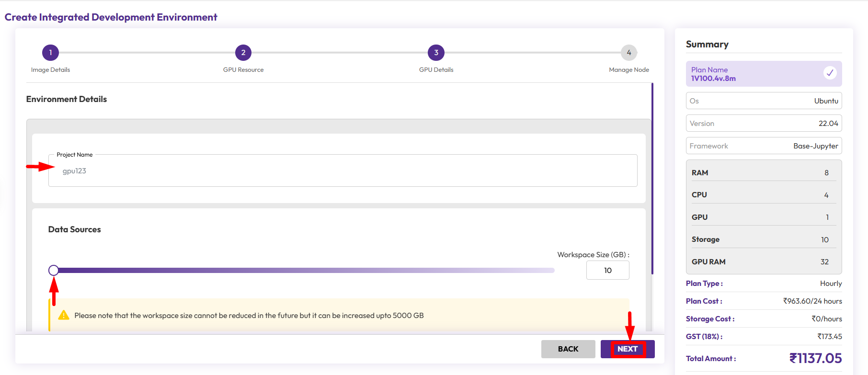Click the workspace size slider handle
The width and height of the screenshot is (868, 375).
click(54, 270)
